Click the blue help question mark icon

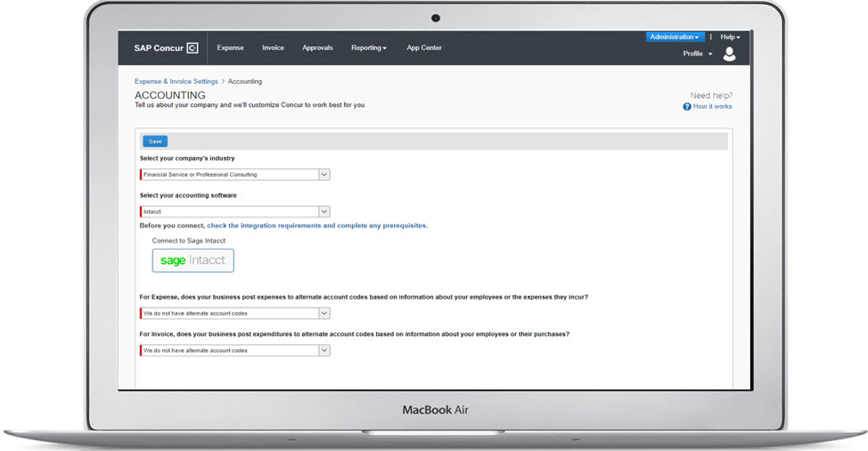tap(686, 107)
